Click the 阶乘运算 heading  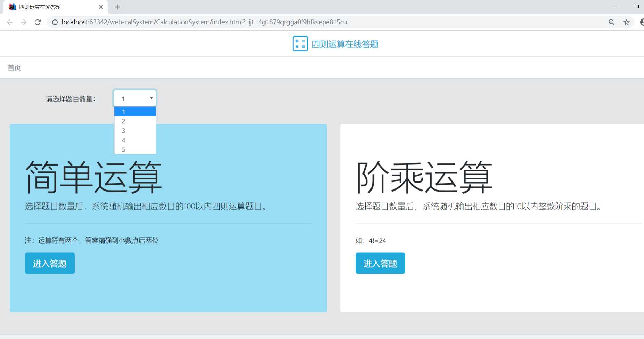point(424,177)
